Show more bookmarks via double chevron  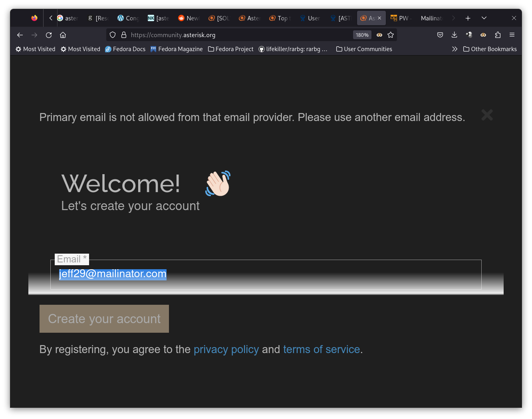(455, 49)
